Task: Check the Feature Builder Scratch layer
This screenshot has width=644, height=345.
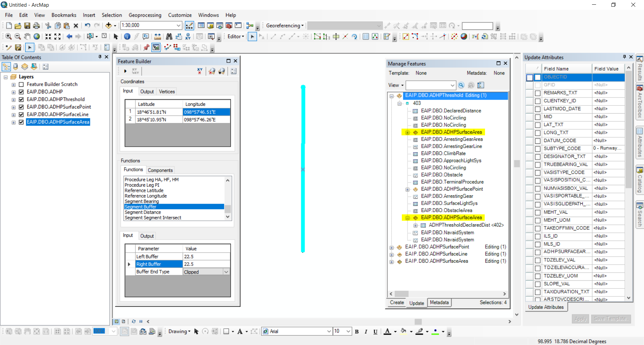Action: 21,84
